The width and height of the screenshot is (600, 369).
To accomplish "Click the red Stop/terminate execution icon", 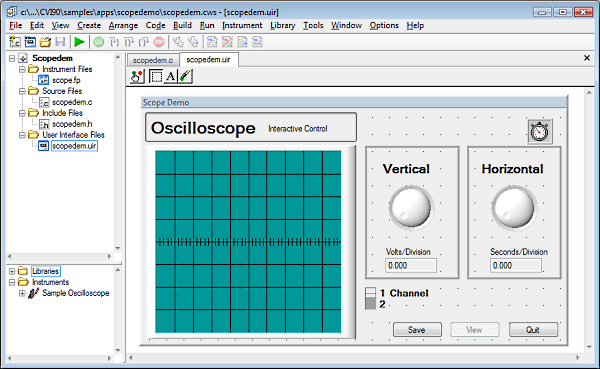I will (159, 42).
